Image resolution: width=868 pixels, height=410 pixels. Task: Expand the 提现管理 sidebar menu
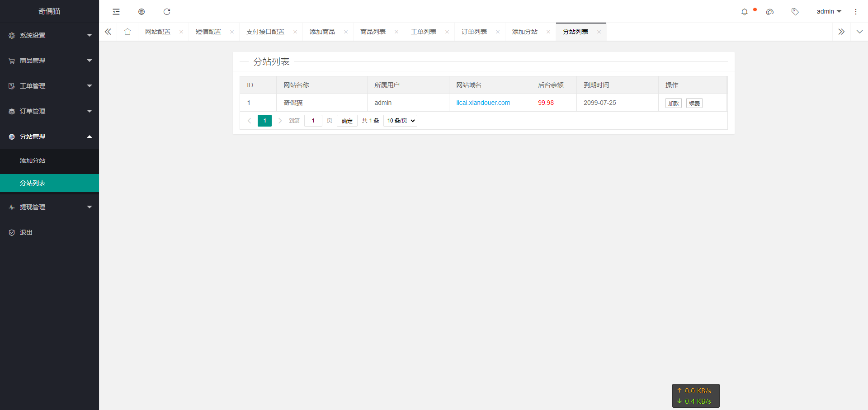click(x=49, y=207)
